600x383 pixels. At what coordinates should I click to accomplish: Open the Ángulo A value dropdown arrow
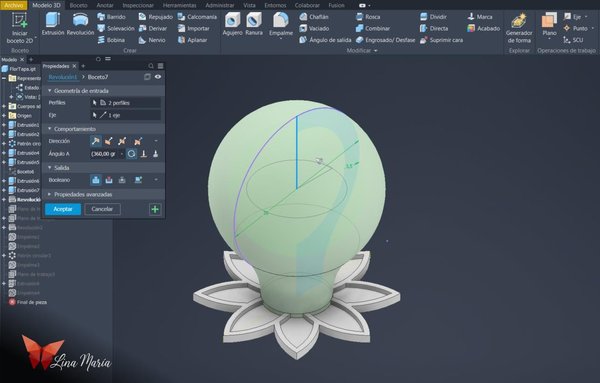click(x=122, y=154)
